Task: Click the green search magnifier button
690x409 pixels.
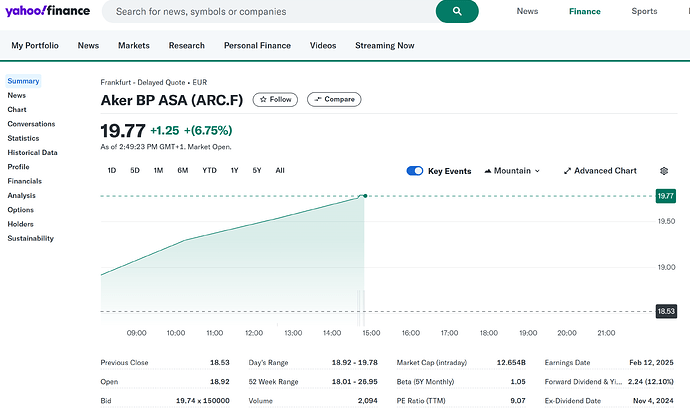Action: pyautogui.click(x=457, y=11)
